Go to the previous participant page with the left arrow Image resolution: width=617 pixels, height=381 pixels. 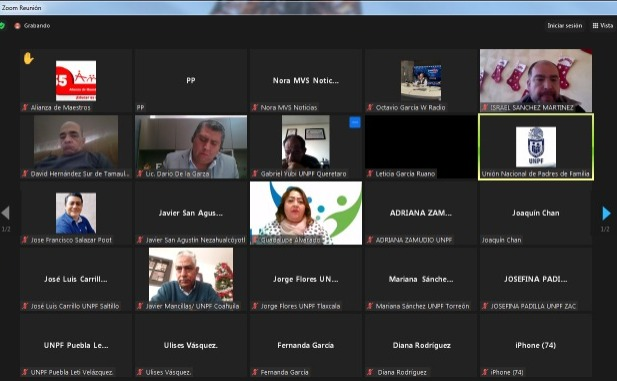6,213
